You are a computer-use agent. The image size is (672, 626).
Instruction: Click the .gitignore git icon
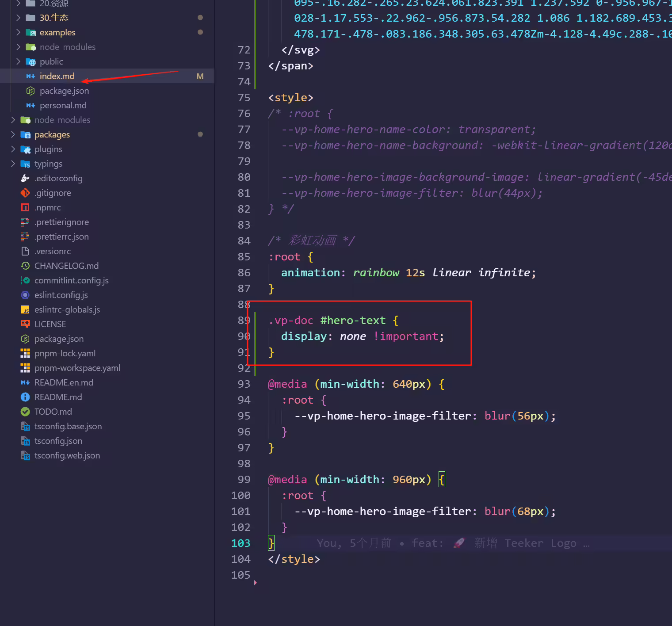[x=25, y=193]
